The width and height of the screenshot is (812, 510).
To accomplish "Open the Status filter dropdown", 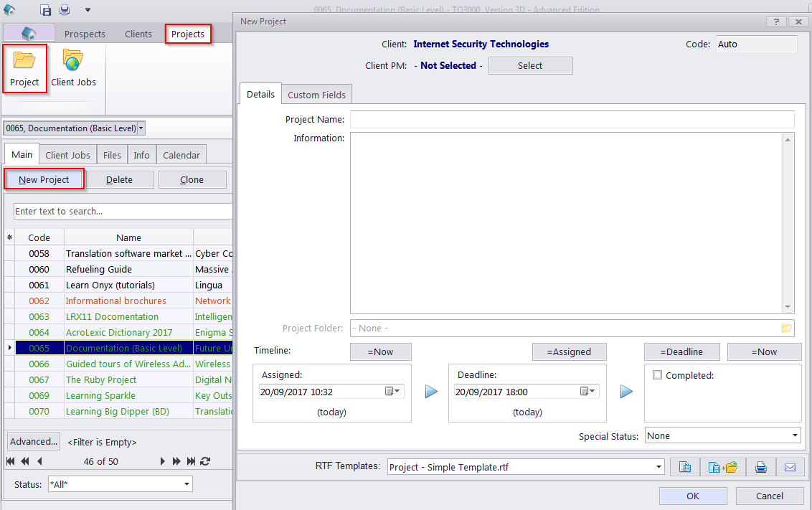I will [187, 484].
